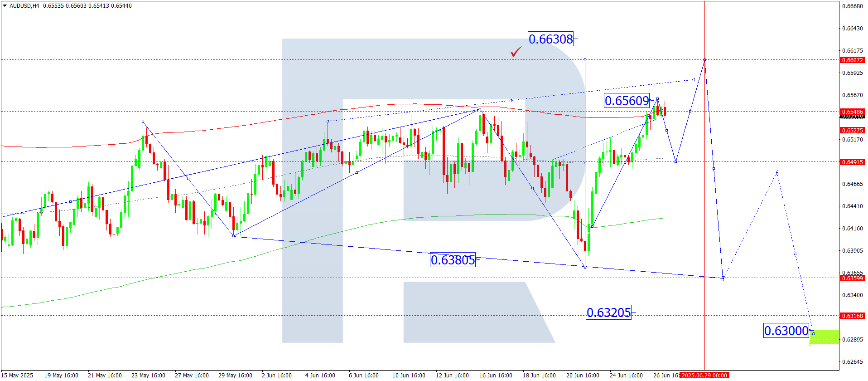The width and height of the screenshot is (868, 381).
Task: Click the 19 May 16:00 time label
Action: click(61, 375)
